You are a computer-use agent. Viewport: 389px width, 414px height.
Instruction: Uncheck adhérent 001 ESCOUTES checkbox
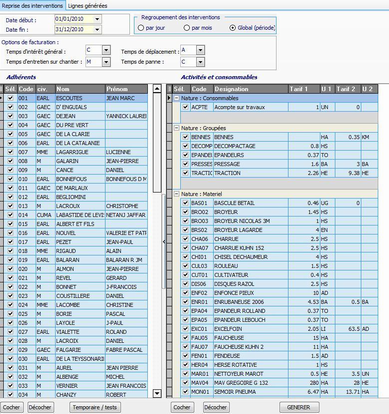10,98
